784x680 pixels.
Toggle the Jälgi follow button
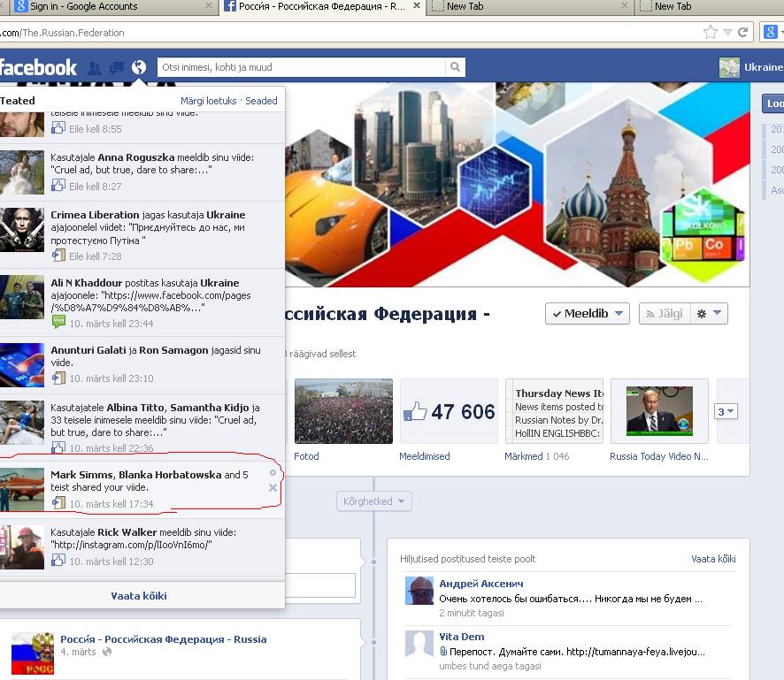pos(665,314)
